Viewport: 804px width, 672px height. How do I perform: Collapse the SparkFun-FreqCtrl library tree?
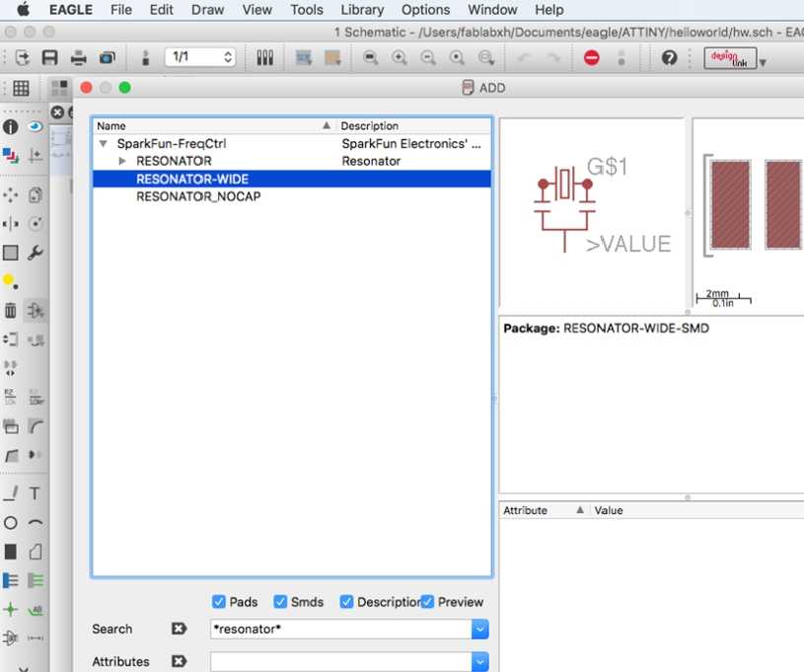click(x=104, y=144)
